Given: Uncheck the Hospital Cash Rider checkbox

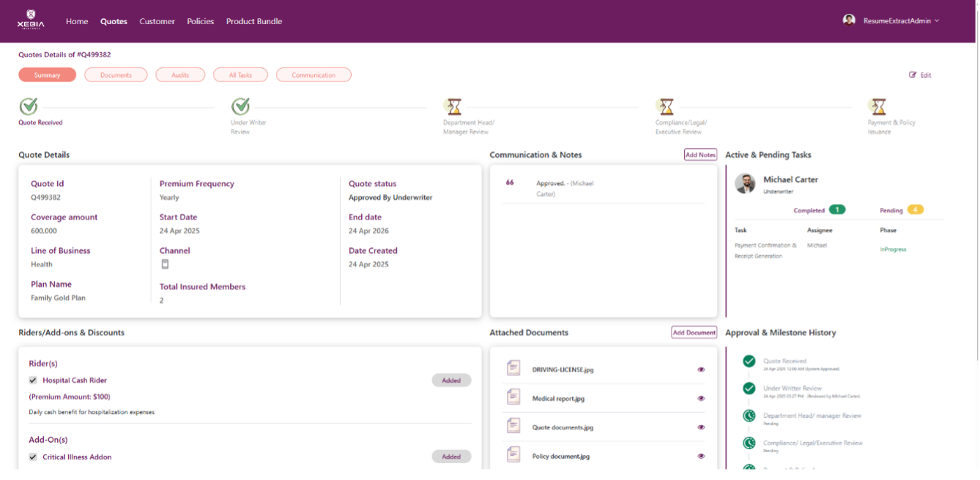Looking at the screenshot, I should click(33, 380).
